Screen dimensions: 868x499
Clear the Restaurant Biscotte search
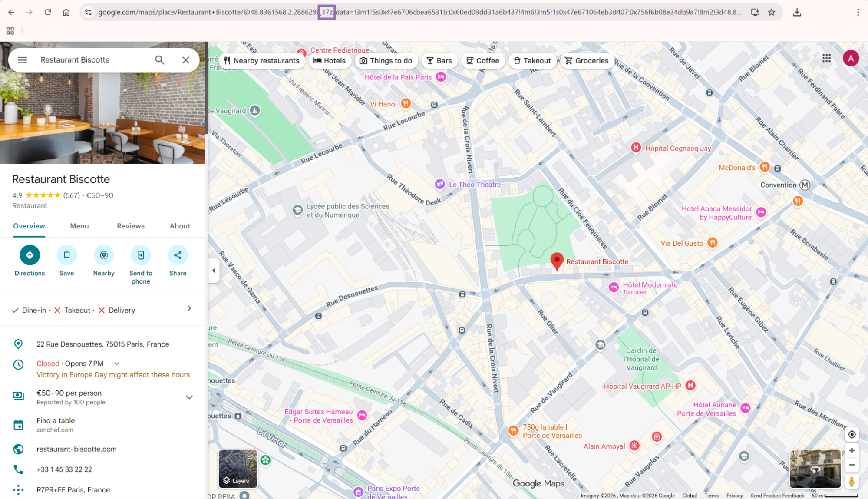click(186, 60)
